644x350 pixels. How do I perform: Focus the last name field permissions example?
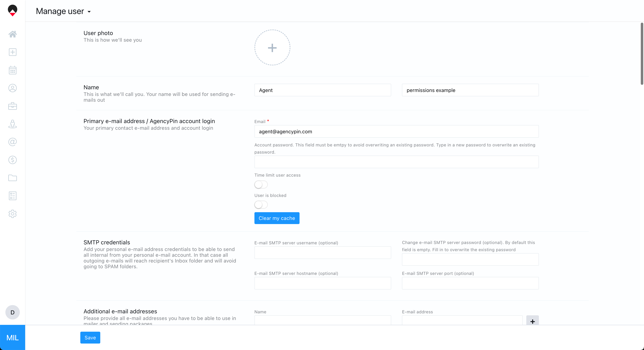[470, 90]
